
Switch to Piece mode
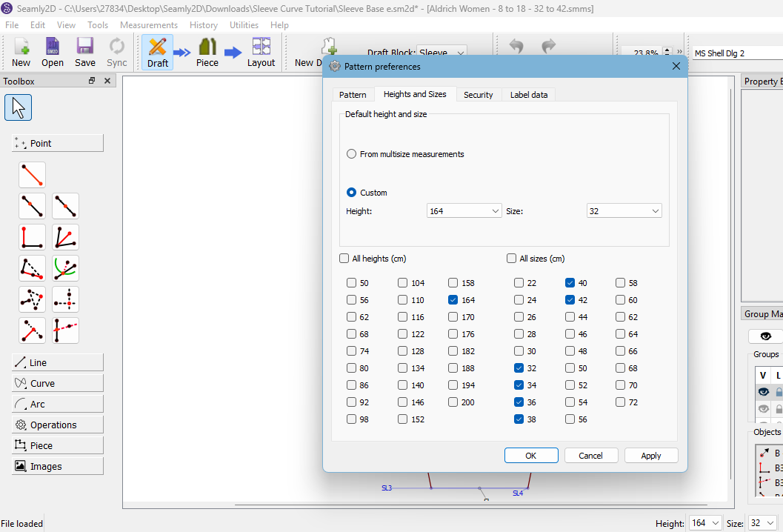click(207, 53)
